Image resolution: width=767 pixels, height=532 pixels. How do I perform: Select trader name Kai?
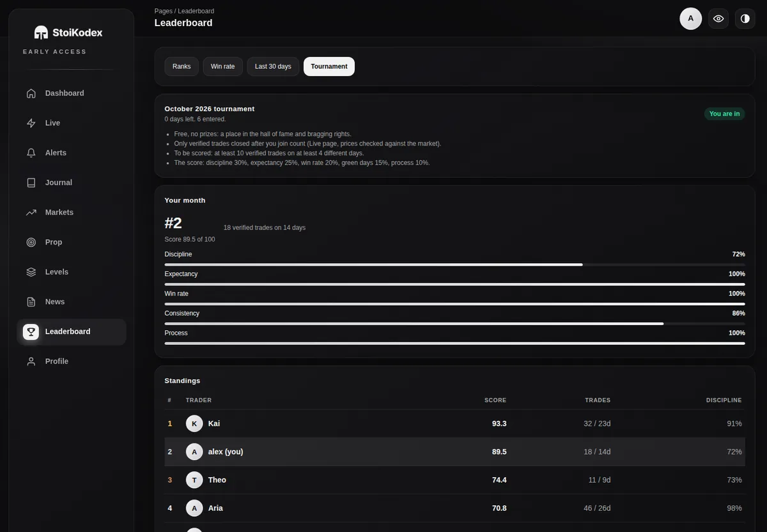pyautogui.click(x=214, y=423)
